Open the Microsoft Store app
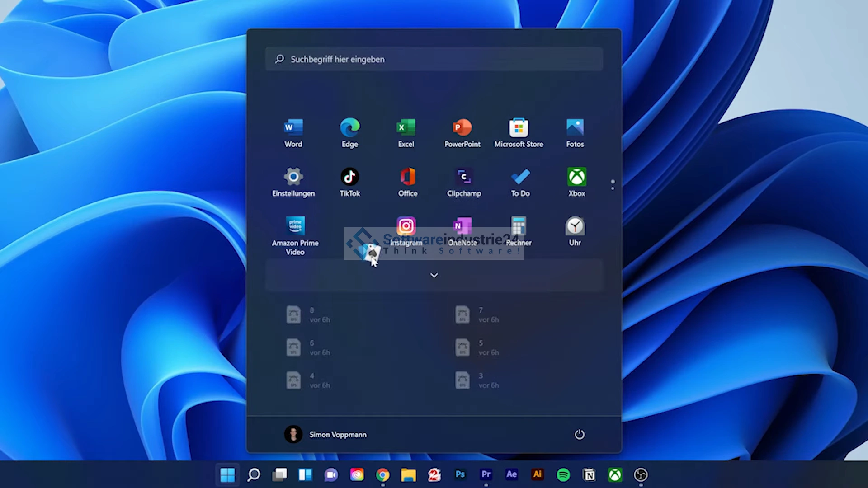 pos(519,132)
